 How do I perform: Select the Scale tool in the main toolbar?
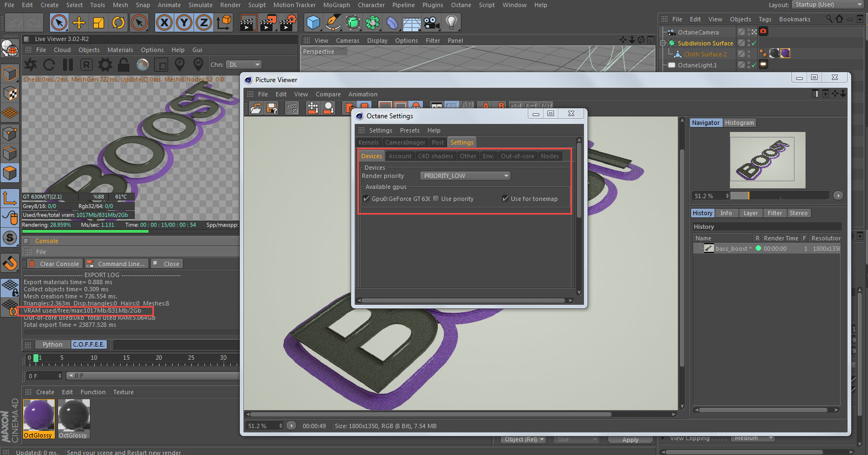[x=99, y=22]
